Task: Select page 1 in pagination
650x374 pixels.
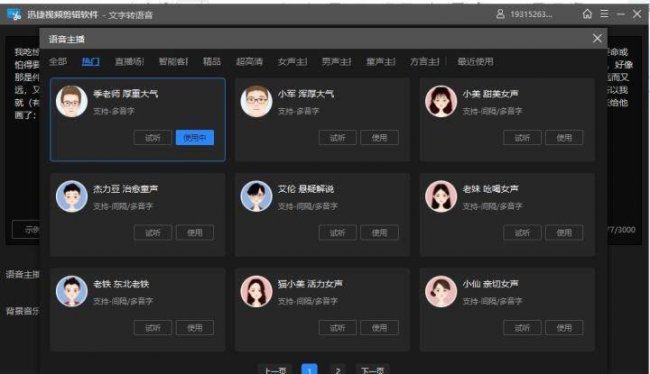Action: (309, 369)
